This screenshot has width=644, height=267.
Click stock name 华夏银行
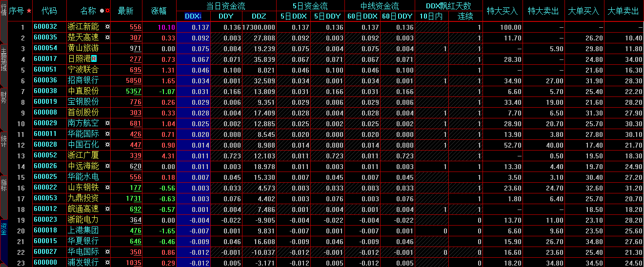click(83, 241)
